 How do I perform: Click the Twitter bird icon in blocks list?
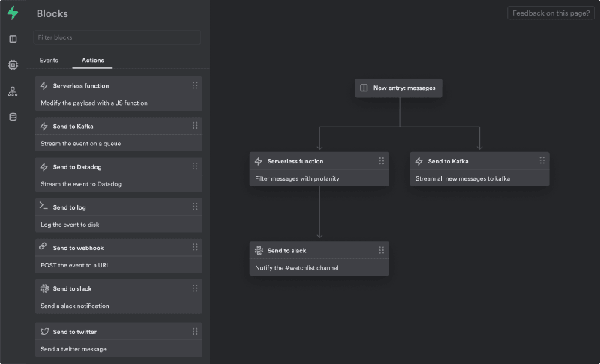coord(43,331)
